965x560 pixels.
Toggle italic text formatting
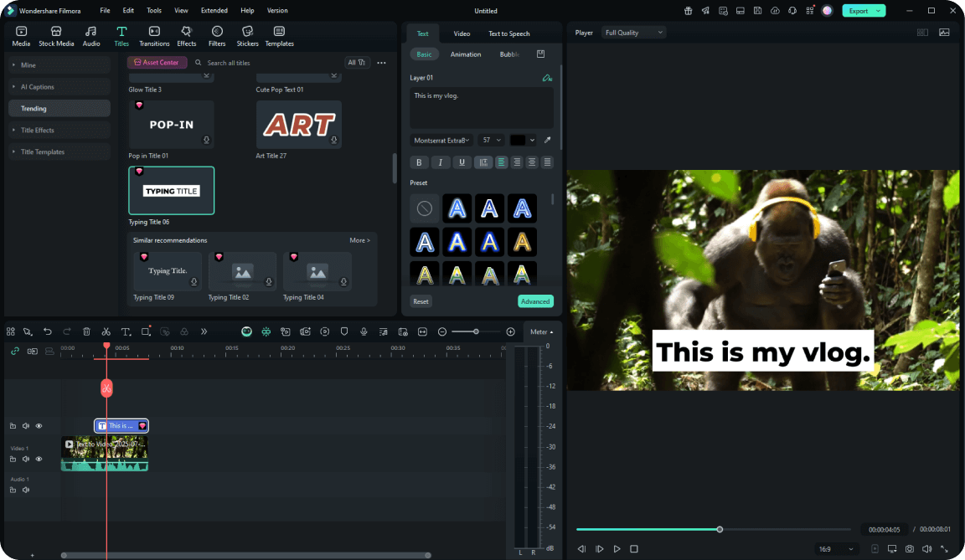click(440, 162)
